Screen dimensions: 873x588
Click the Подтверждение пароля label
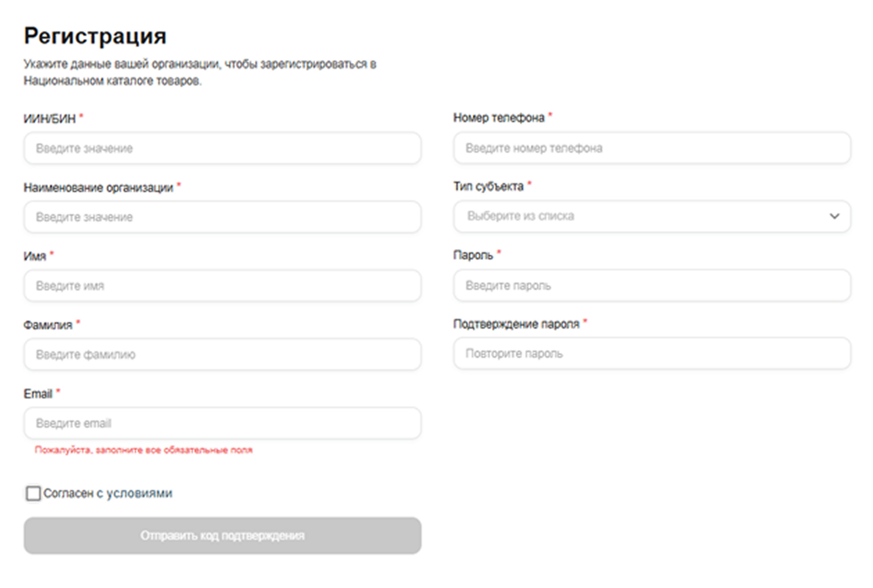516,324
